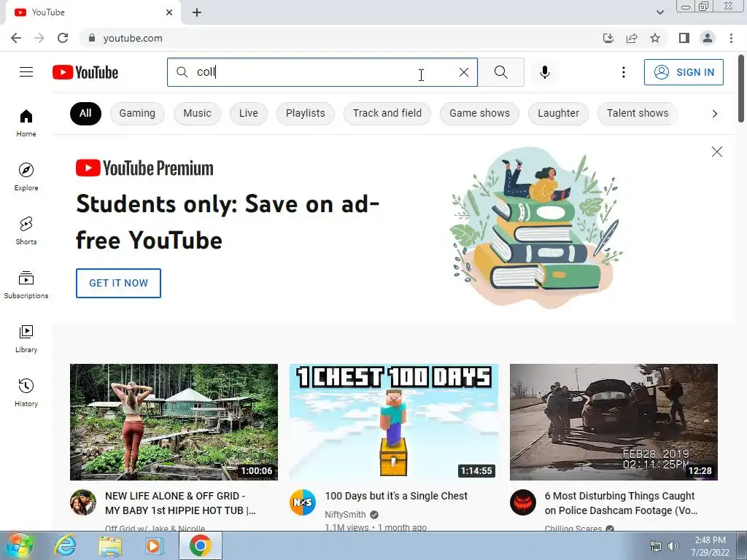Click the YouTube logo
Image resolution: width=747 pixels, height=560 pixels.
point(85,72)
